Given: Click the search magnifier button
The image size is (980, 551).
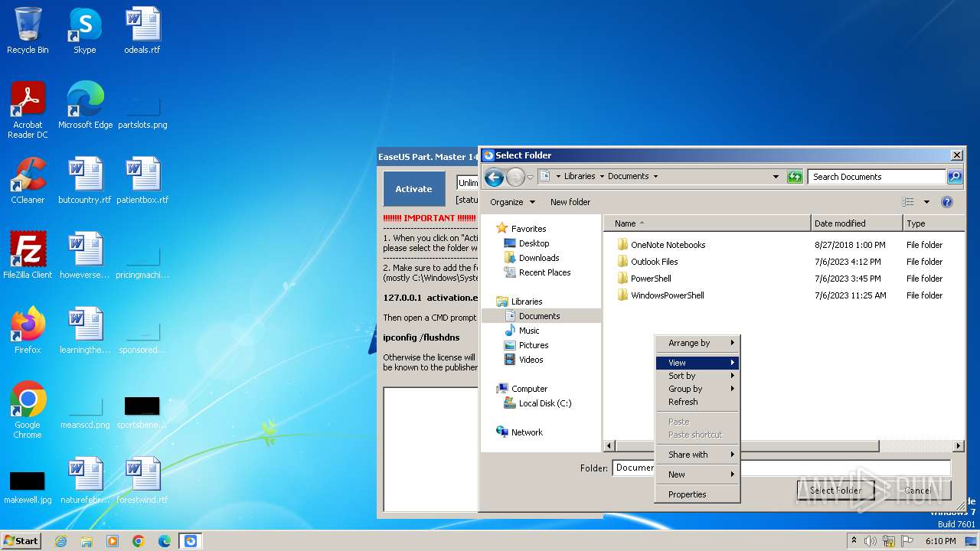Looking at the screenshot, I should click(954, 177).
